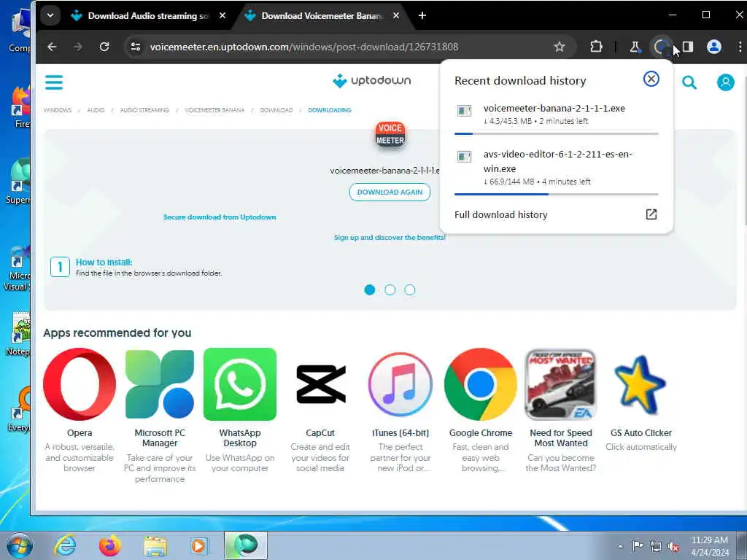Select the Download Voicemeeter Banana tab
This screenshot has height=560, width=747.
coord(322,16)
